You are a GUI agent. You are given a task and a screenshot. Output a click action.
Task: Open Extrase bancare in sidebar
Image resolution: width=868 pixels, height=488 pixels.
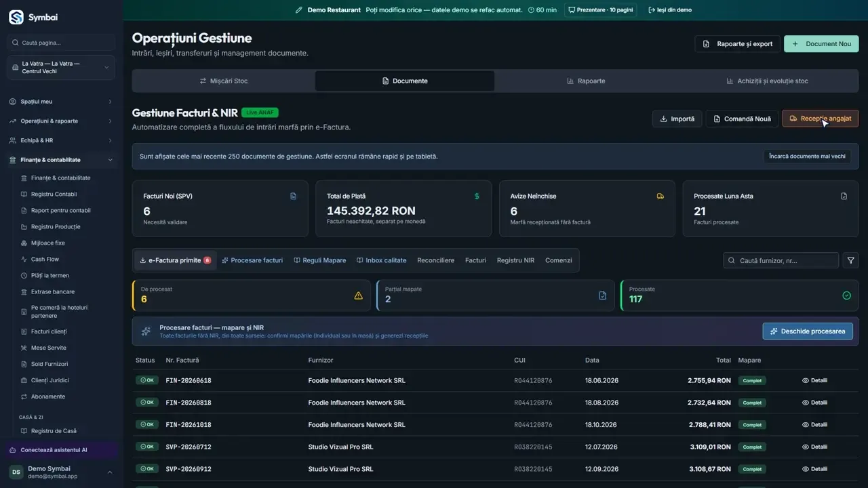pyautogui.click(x=52, y=292)
